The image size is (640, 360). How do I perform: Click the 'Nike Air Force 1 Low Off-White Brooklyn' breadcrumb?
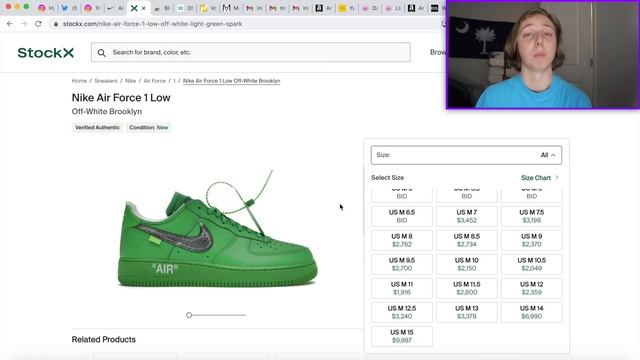pos(231,81)
